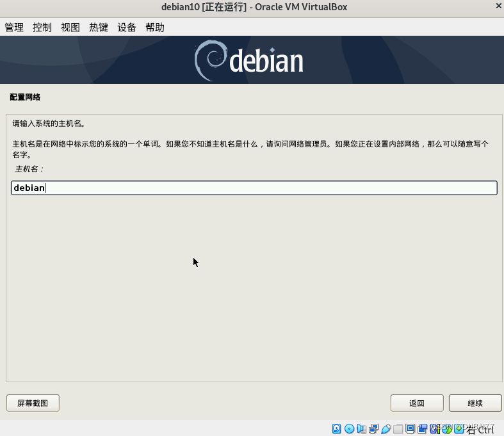Open the display status icon
This screenshot has width=504, height=436.
[410, 428]
